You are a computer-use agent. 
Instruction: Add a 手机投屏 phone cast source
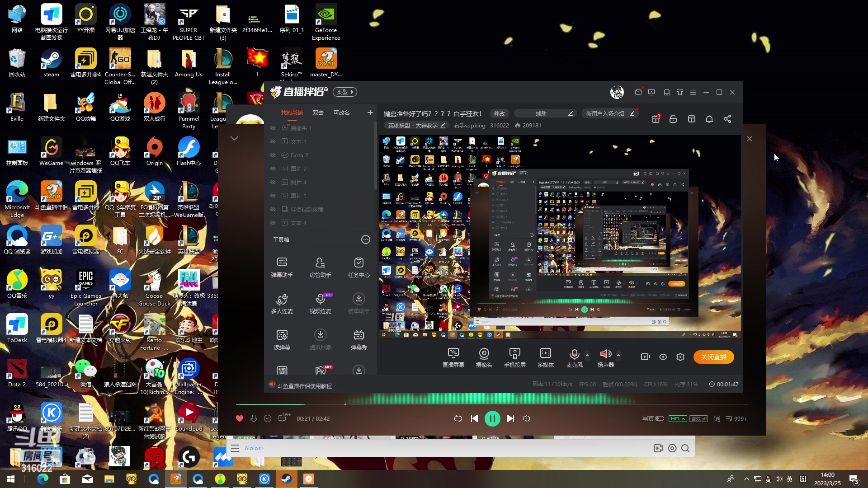514,357
